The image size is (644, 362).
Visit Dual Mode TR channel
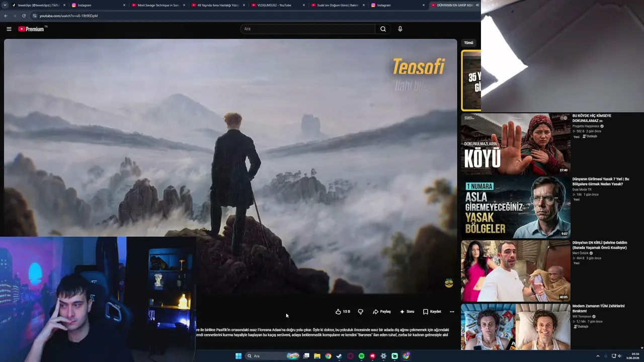[582, 190]
